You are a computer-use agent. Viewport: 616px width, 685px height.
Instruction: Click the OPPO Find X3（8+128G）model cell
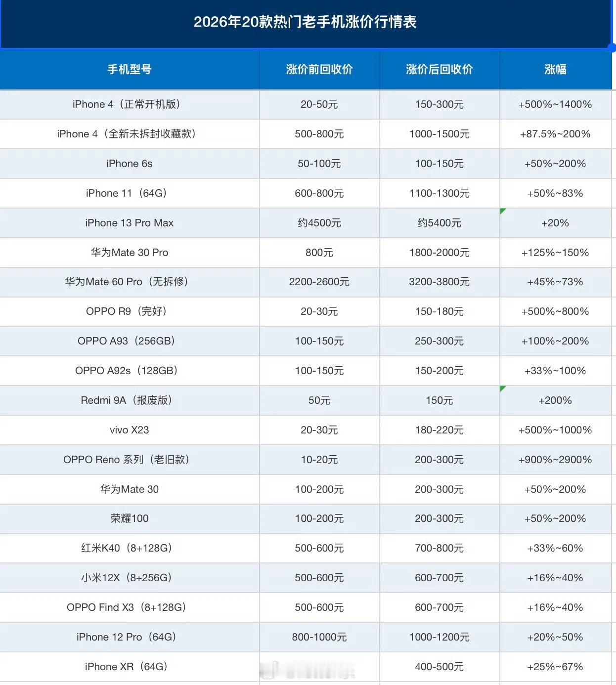click(130, 607)
